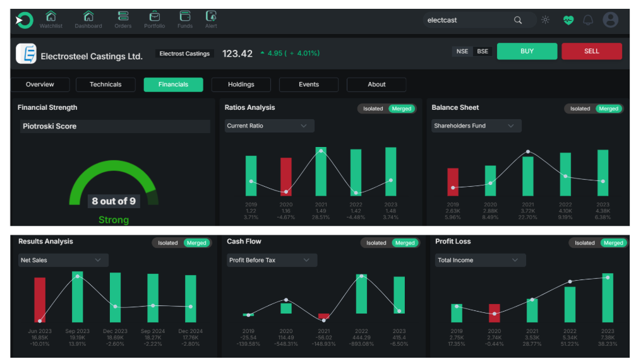Expand the Shareholders Fund dropdown

tap(476, 126)
